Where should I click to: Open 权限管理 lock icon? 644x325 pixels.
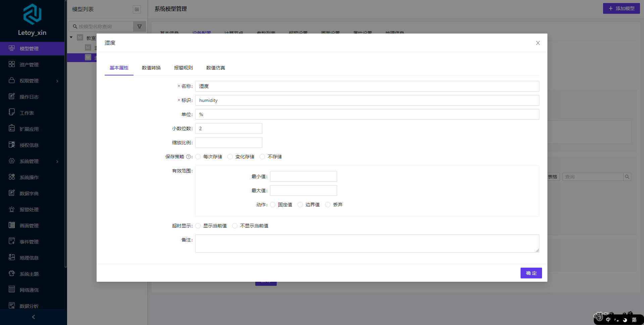(12, 80)
